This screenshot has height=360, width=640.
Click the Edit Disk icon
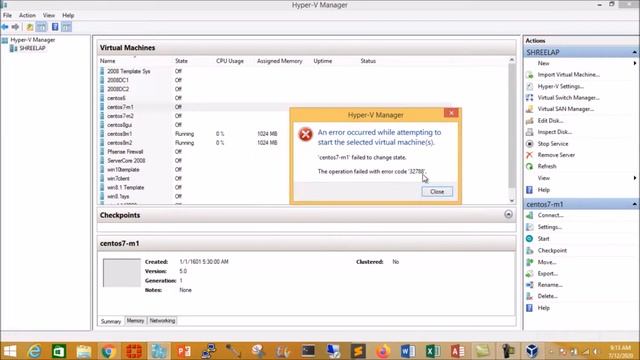[x=529, y=121]
